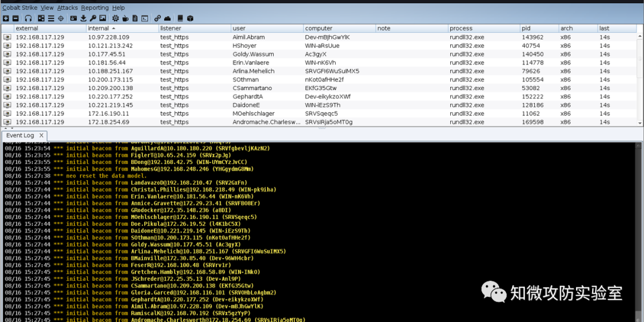Screen dimensions: 644x322
Task: Click the document Office macro icon
Action: (135, 18)
